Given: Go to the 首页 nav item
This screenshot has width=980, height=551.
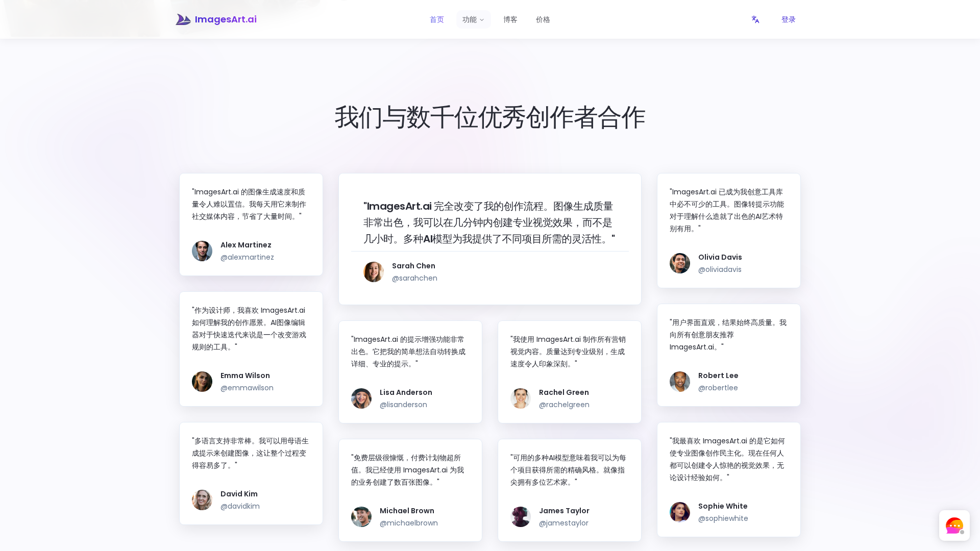Looking at the screenshot, I should [x=437, y=19].
